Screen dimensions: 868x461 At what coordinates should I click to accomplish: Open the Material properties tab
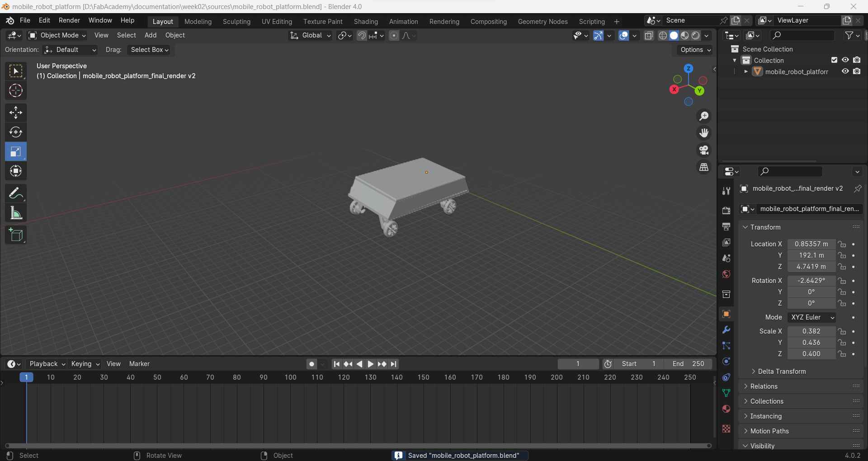pyautogui.click(x=726, y=409)
